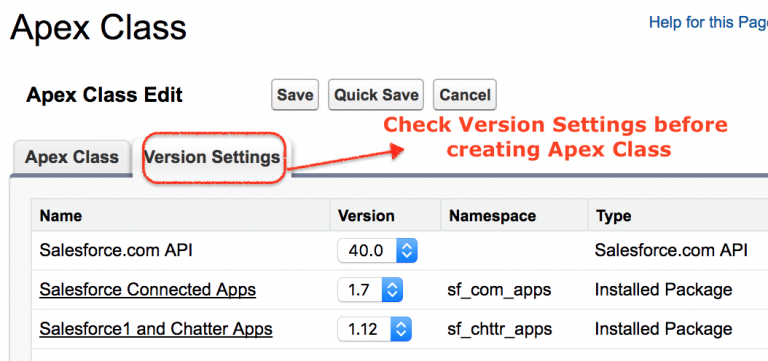Open the Help for this Page link
Viewport: 768px width, 361px height.
[708, 23]
